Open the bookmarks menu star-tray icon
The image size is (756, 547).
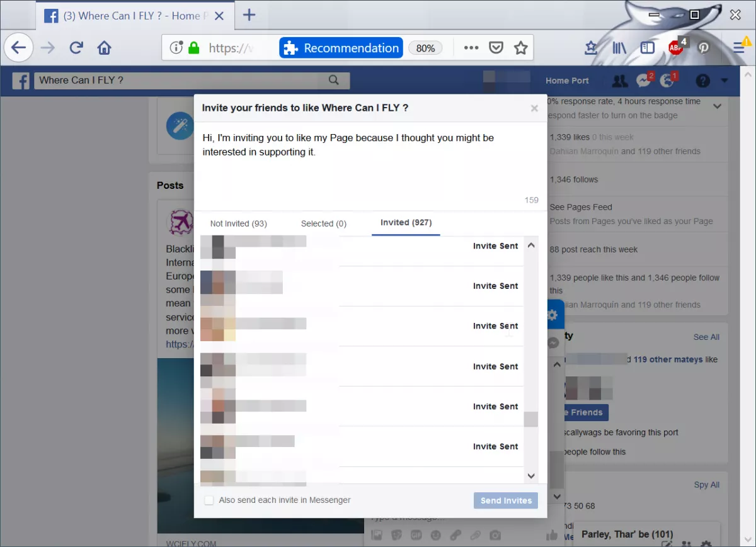click(x=591, y=48)
